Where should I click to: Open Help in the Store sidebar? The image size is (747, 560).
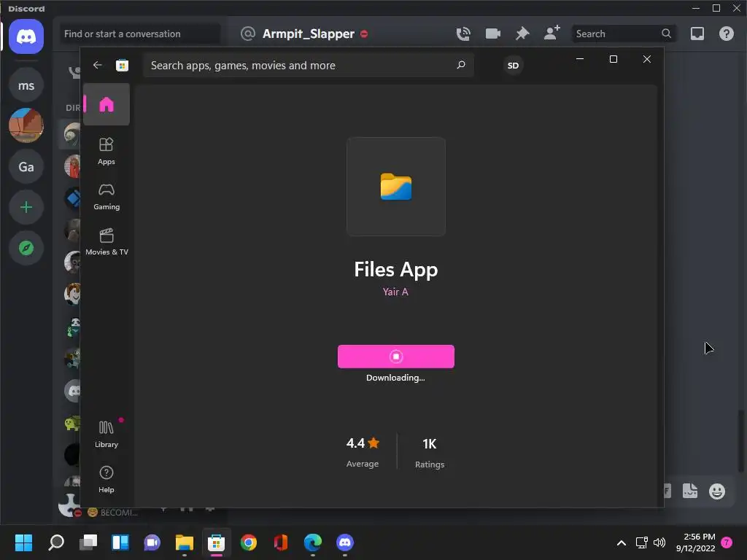[x=107, y=480]
